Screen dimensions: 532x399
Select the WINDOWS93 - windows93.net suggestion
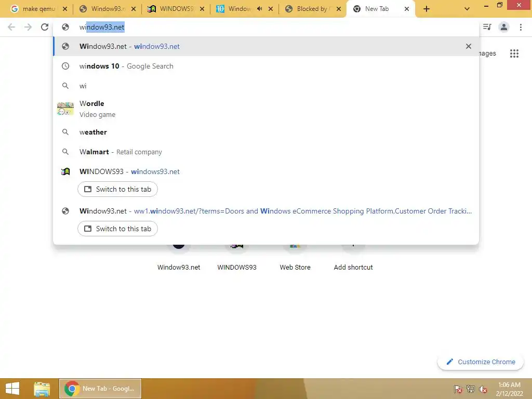(x=266, y=171)
